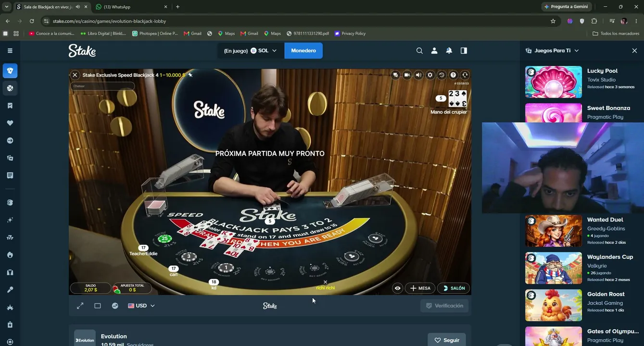Open the Chrome extensions puzzle icon
Viewport: 644px width, 346px height.
[x=594, y=21]
